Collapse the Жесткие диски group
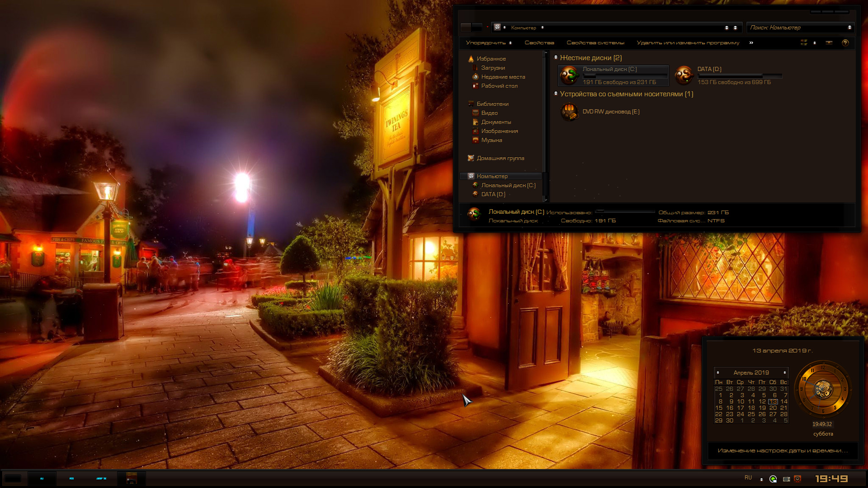 point(556,57)
